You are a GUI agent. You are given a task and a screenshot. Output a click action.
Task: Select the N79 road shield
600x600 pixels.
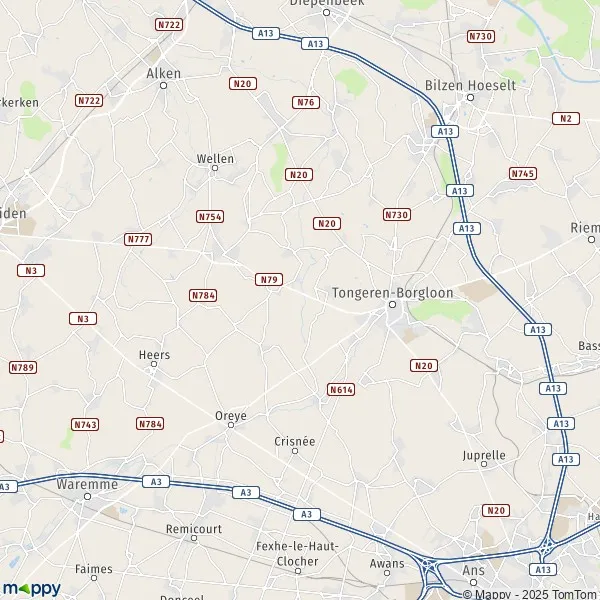tap(269, 280)
